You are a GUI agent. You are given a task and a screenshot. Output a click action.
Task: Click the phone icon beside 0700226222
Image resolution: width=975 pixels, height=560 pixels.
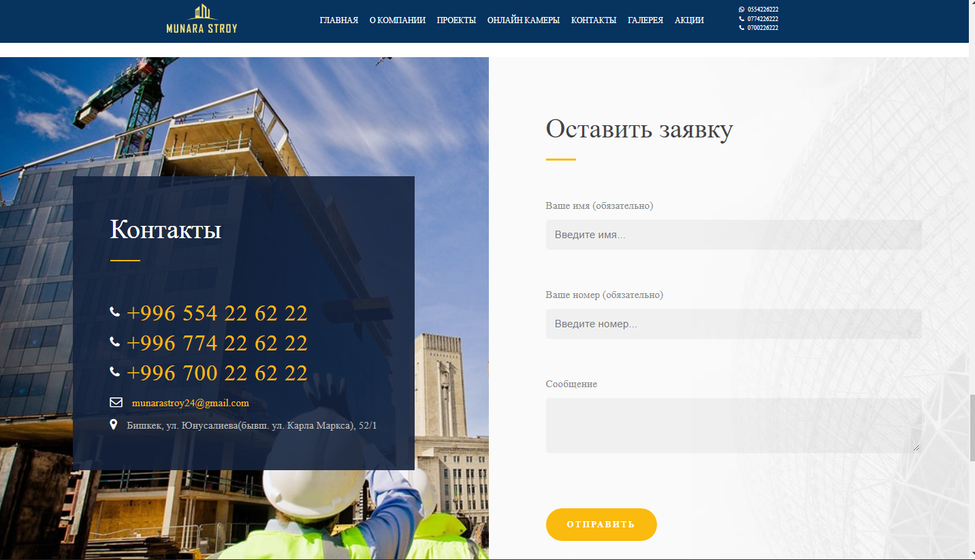[x=742, y=28]
